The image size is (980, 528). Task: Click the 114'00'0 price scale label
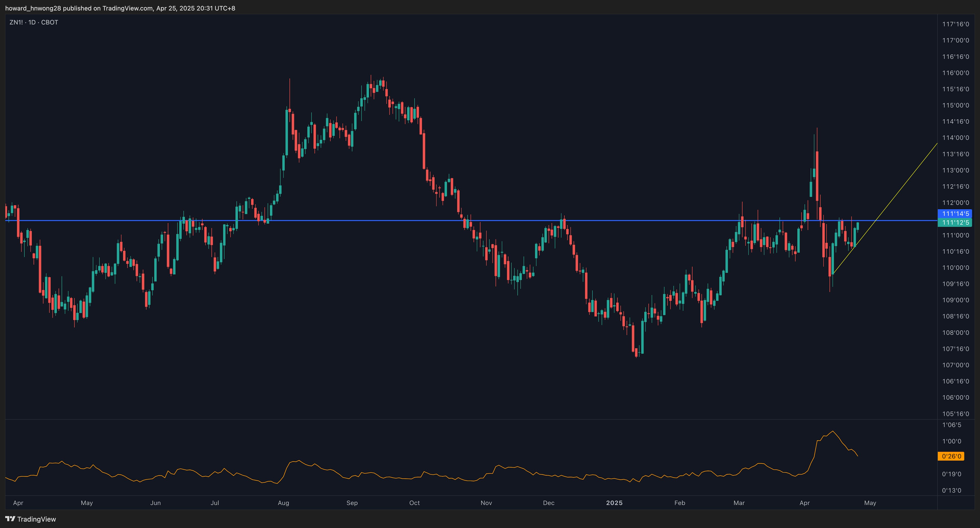point(955,138)
